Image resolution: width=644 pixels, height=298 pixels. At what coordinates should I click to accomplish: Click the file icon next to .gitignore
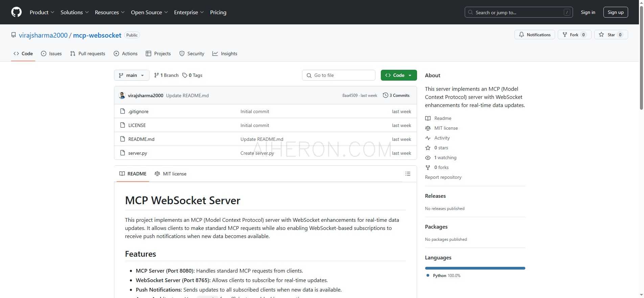(123, 111)
